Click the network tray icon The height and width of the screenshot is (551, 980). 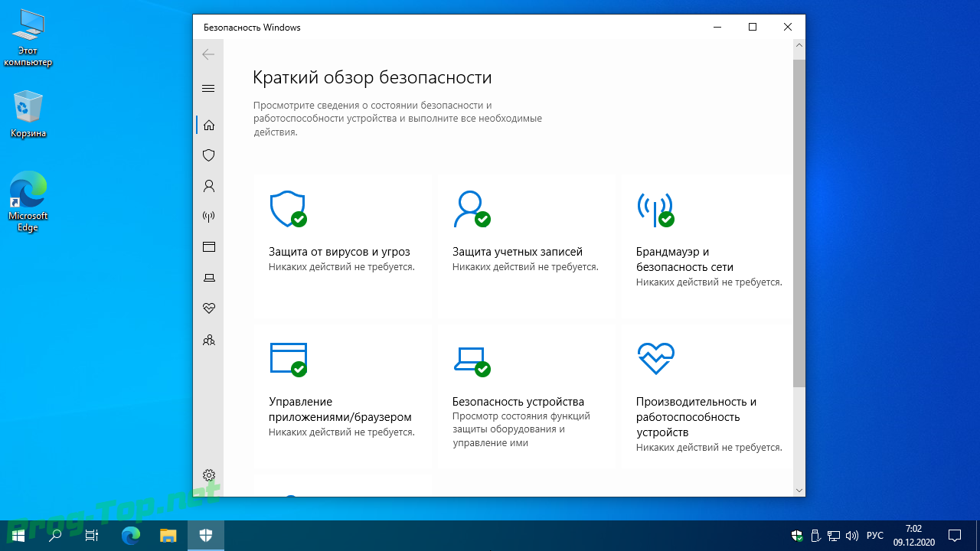pos(833,536)
